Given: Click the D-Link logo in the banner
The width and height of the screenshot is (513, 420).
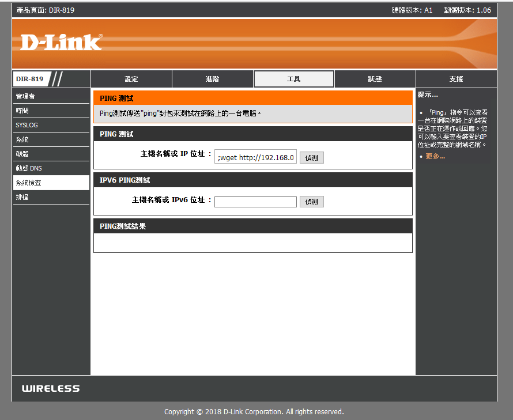Looking at the screenshot, I should click(x=61, y=42).
